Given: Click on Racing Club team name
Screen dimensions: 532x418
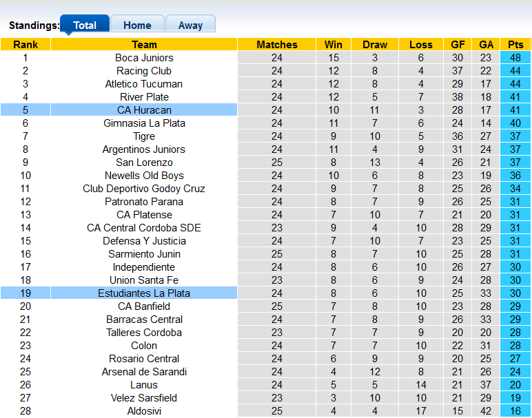Looking at the screenshot, I should tap(144, 71).
